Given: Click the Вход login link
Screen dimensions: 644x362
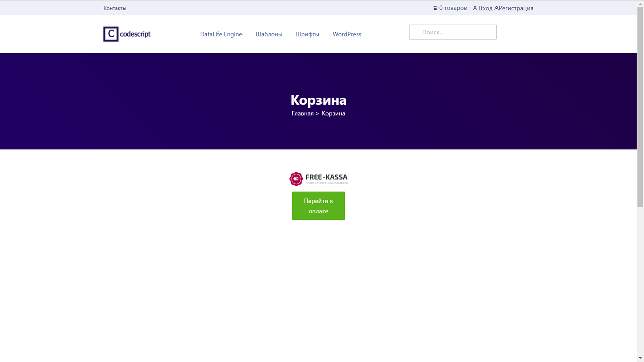Looking at the screenshot, I should pos(486,8).
